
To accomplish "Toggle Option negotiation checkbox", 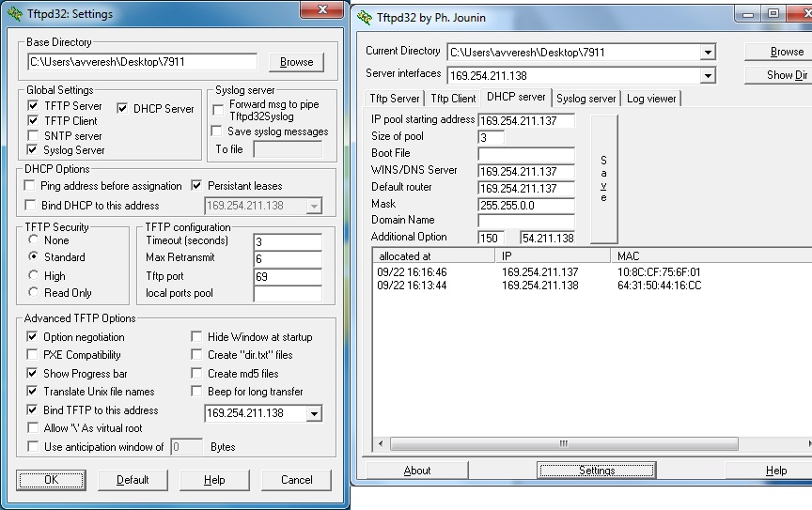I will [x=32, y=336].
